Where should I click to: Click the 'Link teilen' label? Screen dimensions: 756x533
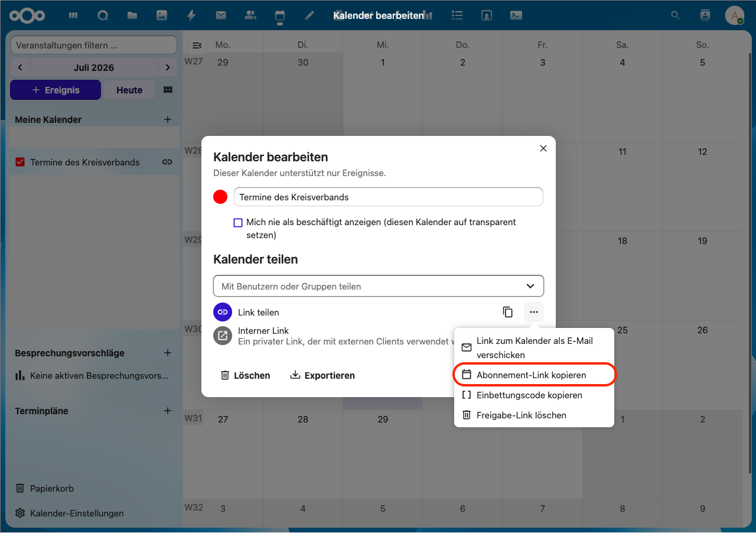pyautogui.click(x=259, y=312)
